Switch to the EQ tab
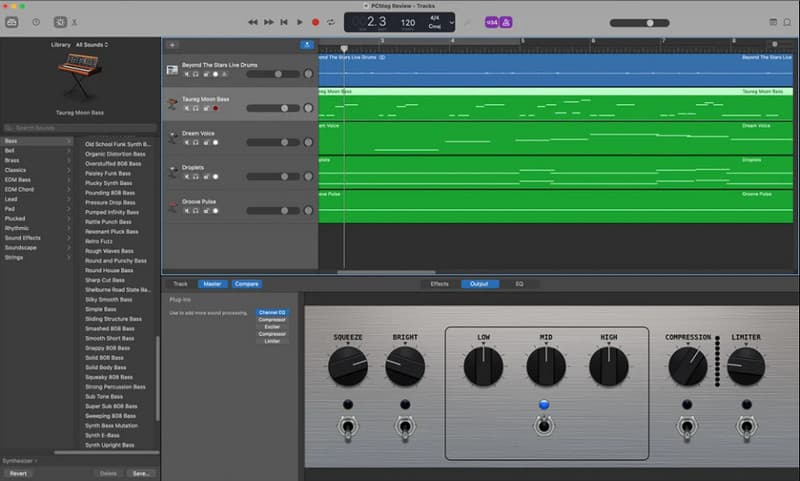The height and width of the screenshot is (481, 800). [519, 284]
